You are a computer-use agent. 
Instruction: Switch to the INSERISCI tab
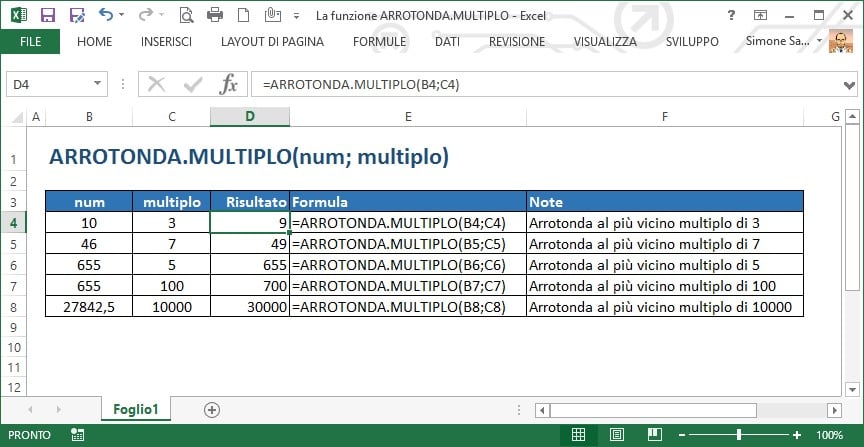pos(166,41)
